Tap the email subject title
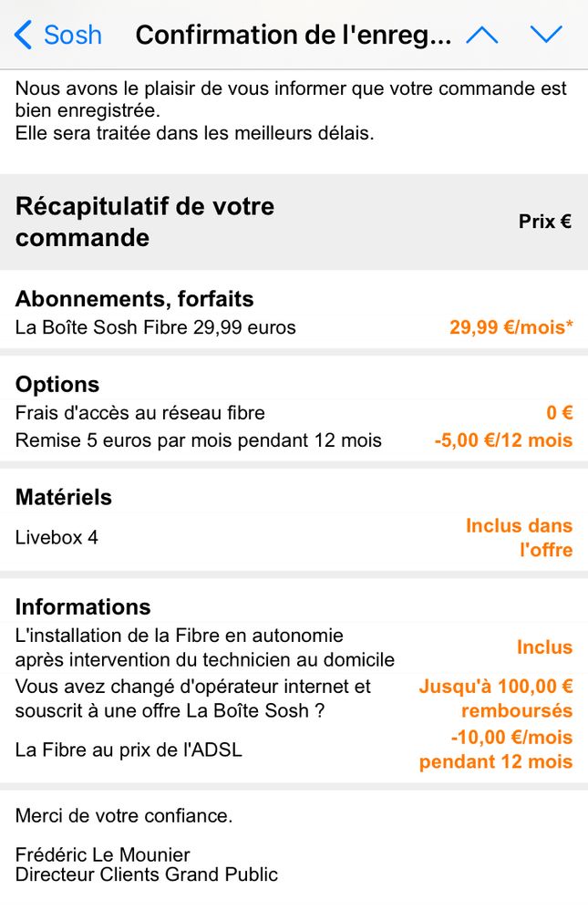Viewport: 588px width, 910px height. [293, 36]
